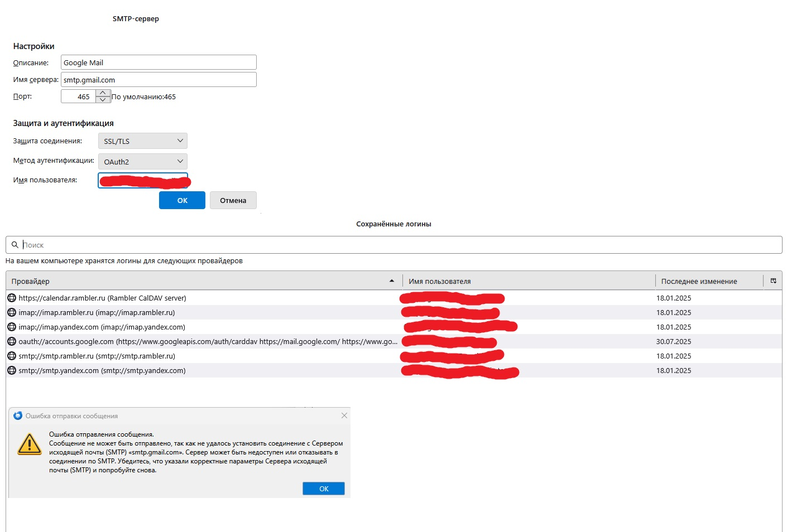The width and height of the screenshot is (792, 532).
Task: Click the redacted username input field
Action: 143,181
